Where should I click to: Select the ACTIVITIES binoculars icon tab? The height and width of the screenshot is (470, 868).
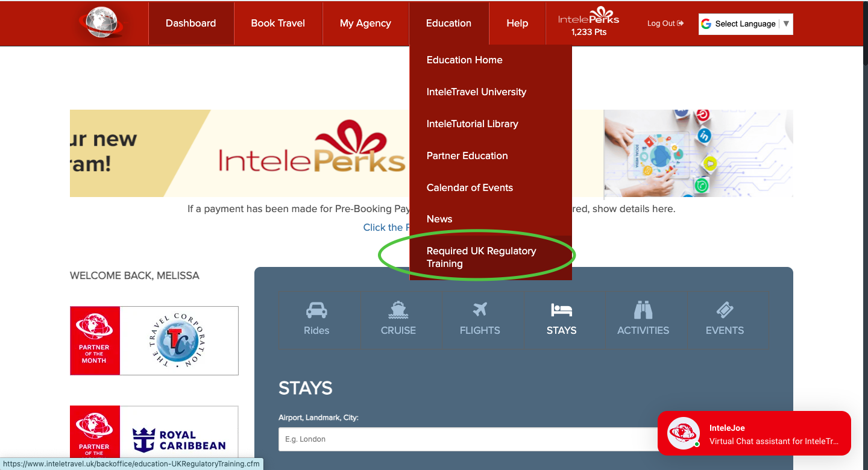click(x=643, y=319)
